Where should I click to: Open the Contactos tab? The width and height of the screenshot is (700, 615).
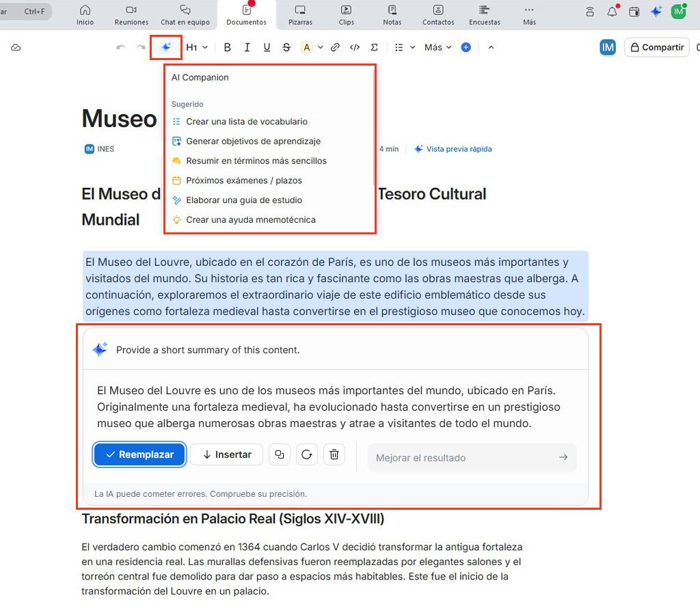(x=438, y=15)
